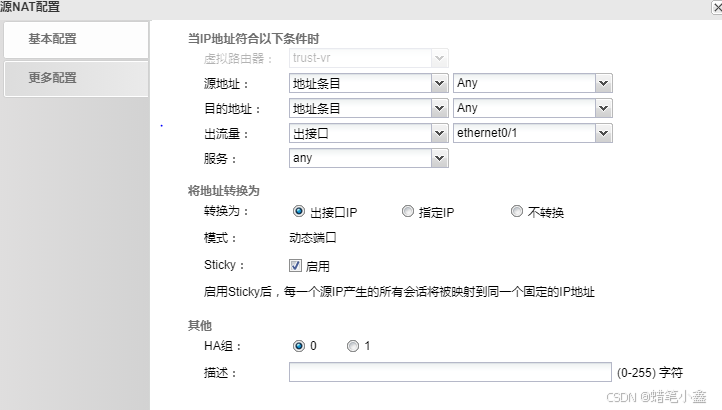Open the ethernet0/1 interface dropdown
Viewport: 722px width, 410px height.
click(603, 133)
